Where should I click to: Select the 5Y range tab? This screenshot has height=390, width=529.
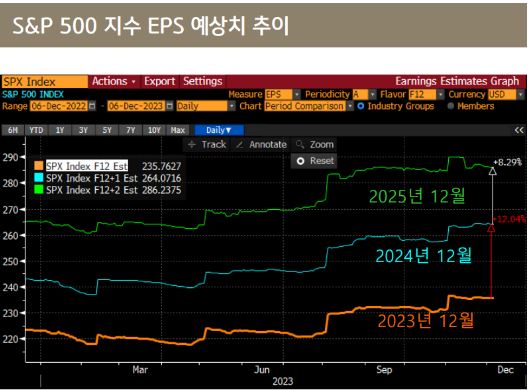pos(107,130)
